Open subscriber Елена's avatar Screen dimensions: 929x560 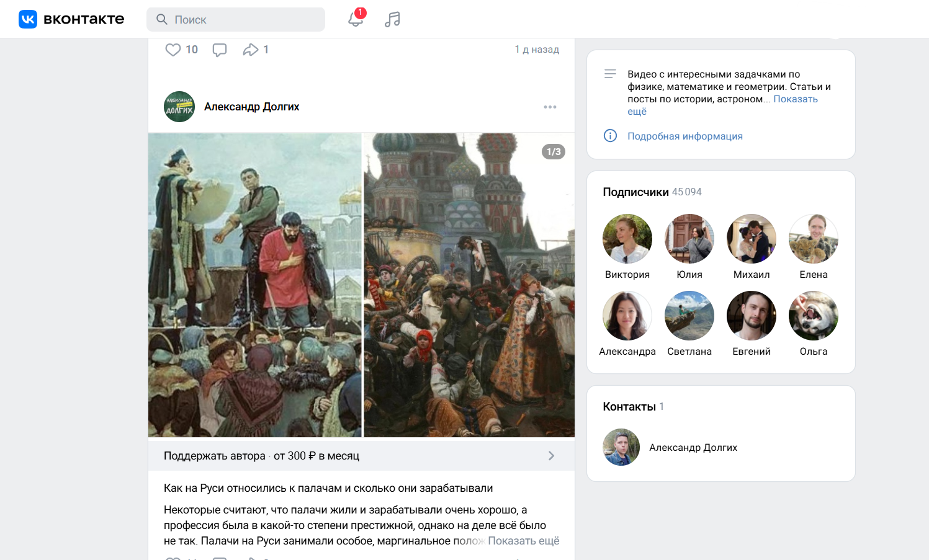coord(814,239)
